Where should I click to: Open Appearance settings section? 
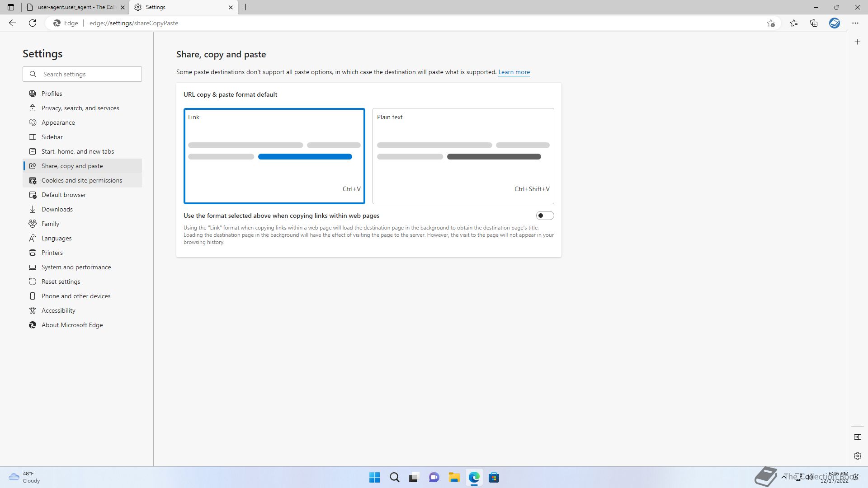[x=58, y=122]
